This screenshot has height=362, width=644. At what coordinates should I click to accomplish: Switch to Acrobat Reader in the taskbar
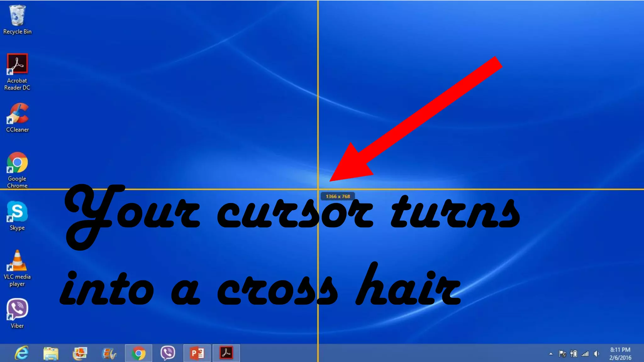(226, 353)
